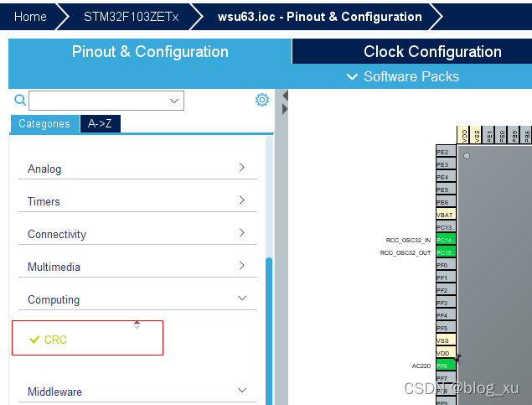Switch to the Pinout & Configuration tab
This screenshot has height=405, width=532.
150,52
